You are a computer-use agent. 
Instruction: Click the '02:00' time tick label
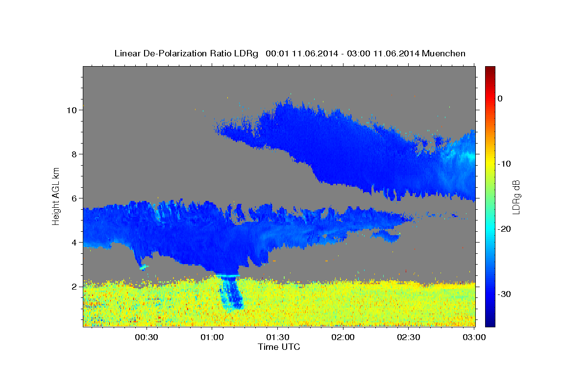(343, 338)
